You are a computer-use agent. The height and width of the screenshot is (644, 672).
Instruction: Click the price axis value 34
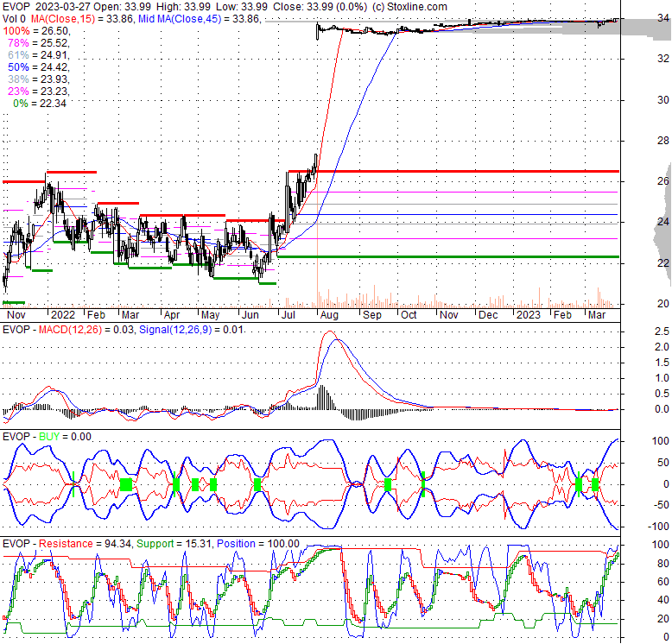663,18
